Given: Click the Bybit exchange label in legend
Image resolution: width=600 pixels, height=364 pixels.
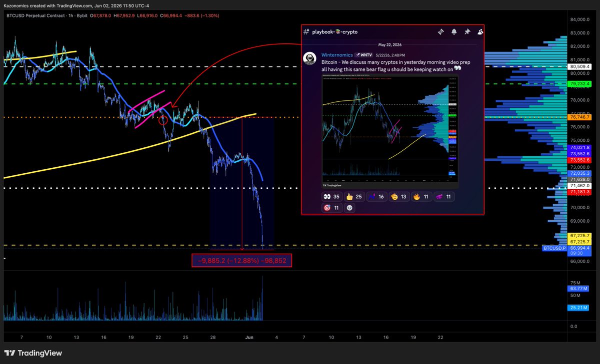Looking at the screenshot, I should (x=83, y=15).
